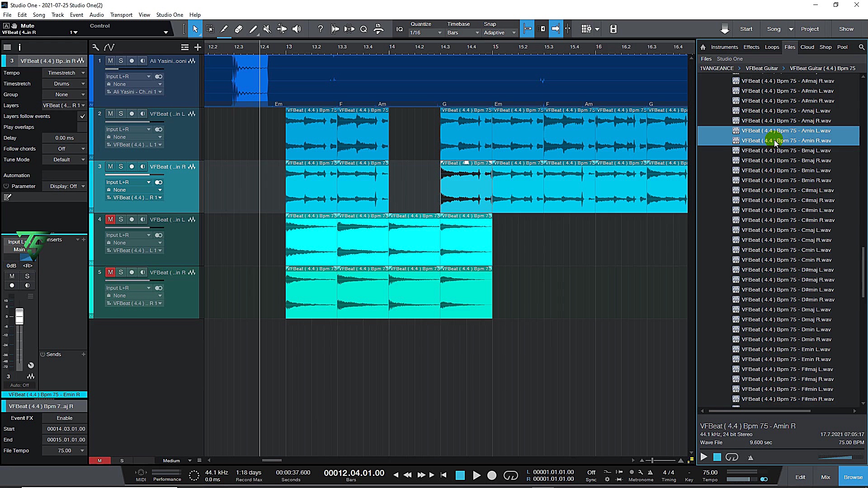Screen dimensions: 868x488
Task: Unmute track 4 mute button
Action: tap(110, 220)
